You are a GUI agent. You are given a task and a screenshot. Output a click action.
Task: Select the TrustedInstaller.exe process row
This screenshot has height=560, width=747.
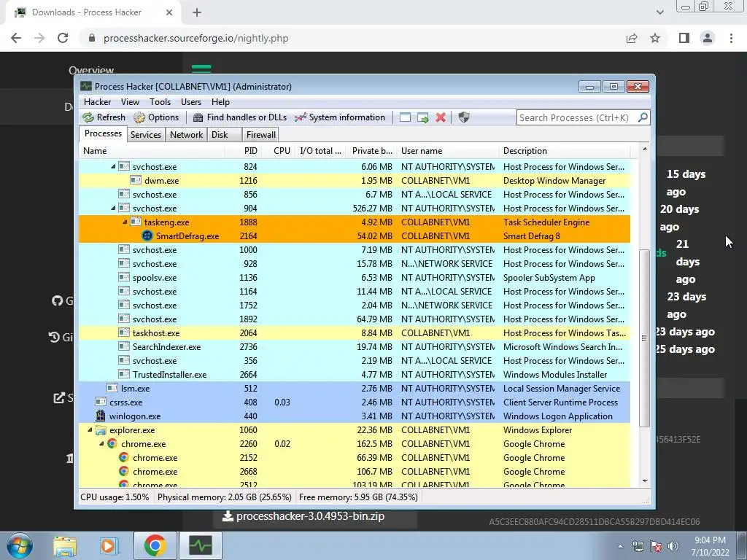coord(355,374)
